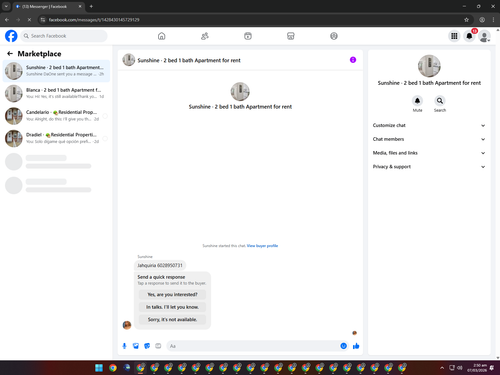This screenshot has height=375, width=500.
Task: Open the emoji picker in message box
Action: coord(343,346)
